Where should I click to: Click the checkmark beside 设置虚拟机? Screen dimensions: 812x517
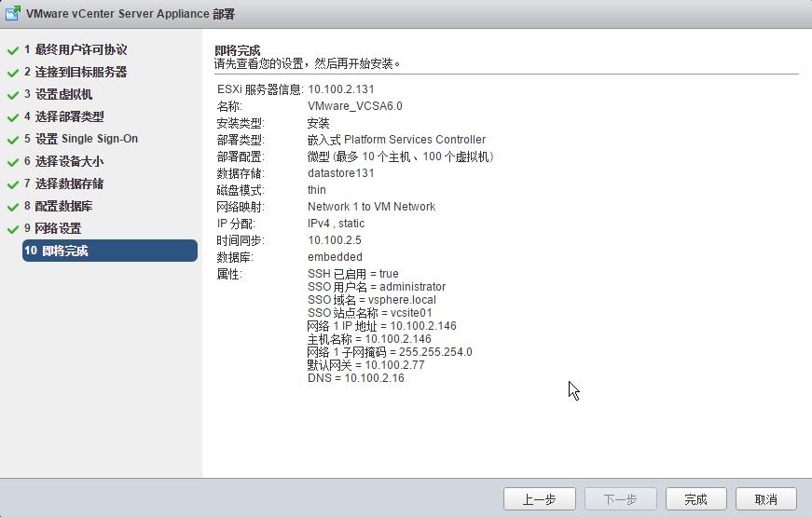(x=13, y=95)
